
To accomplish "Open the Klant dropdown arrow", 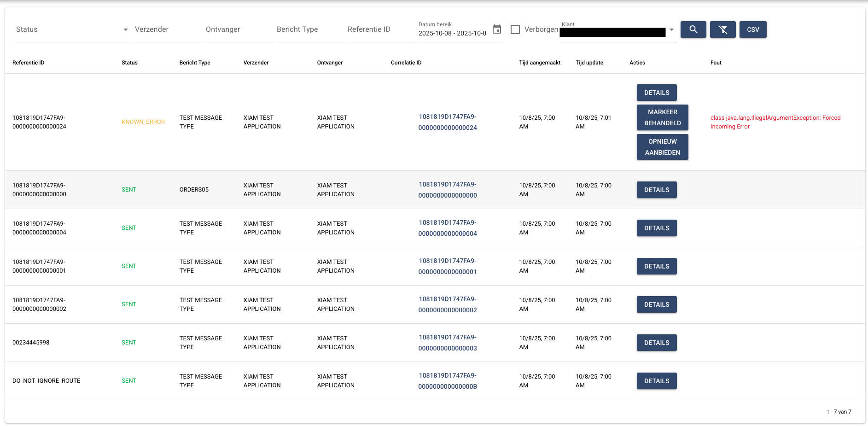I will tap(671, 29).
